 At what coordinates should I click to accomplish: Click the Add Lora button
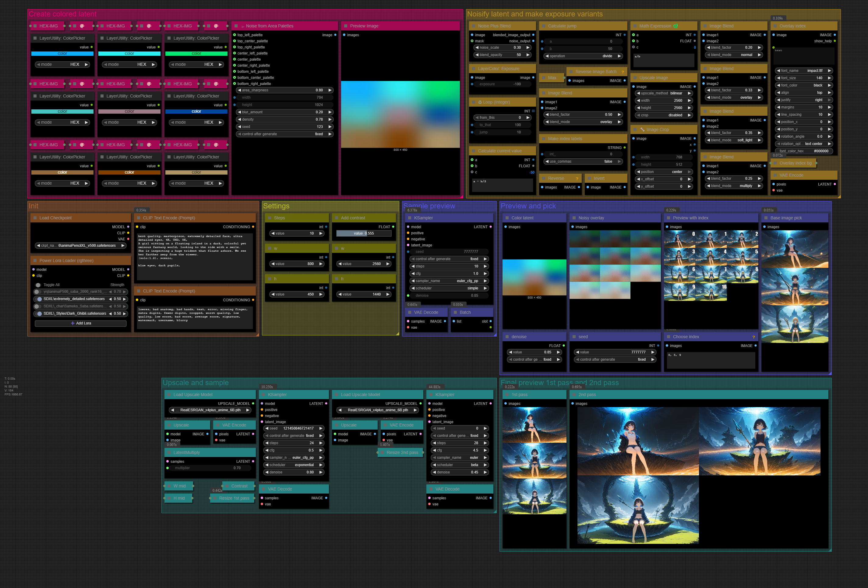point(81,323)
